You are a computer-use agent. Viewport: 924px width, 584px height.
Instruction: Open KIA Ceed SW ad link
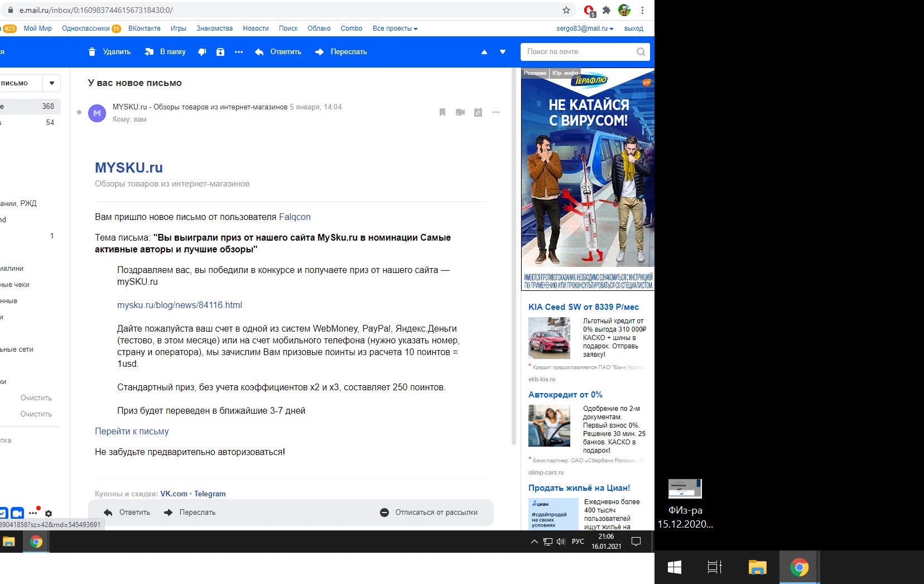tap(584, 307)
